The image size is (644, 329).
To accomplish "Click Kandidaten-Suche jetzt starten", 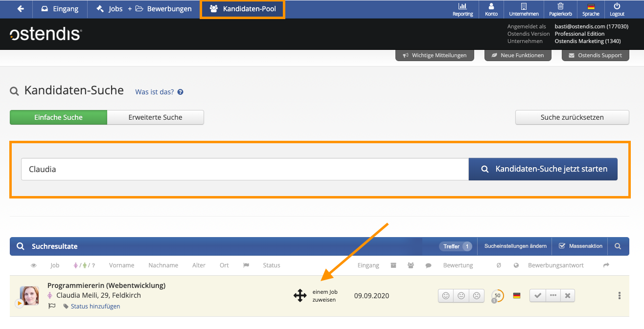I will (x=543, y=169).
